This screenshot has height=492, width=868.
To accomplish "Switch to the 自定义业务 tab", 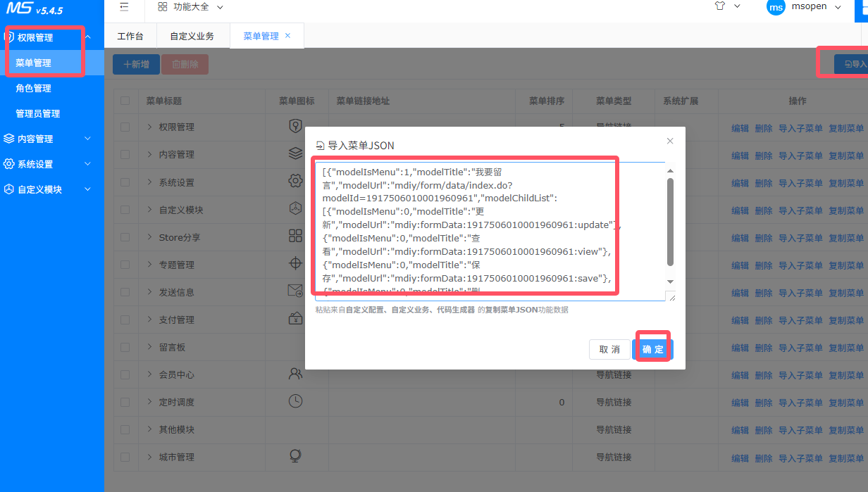I will tap(192, 36).
